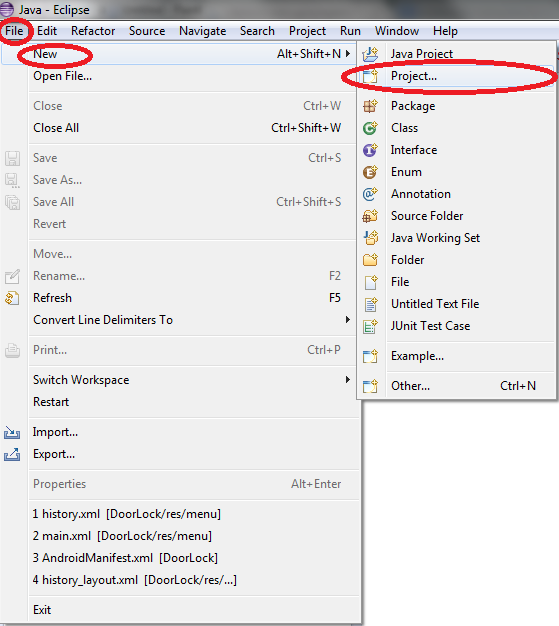
Task: Click the Eclipse logo in title bar
Action: tap(7, 9)
